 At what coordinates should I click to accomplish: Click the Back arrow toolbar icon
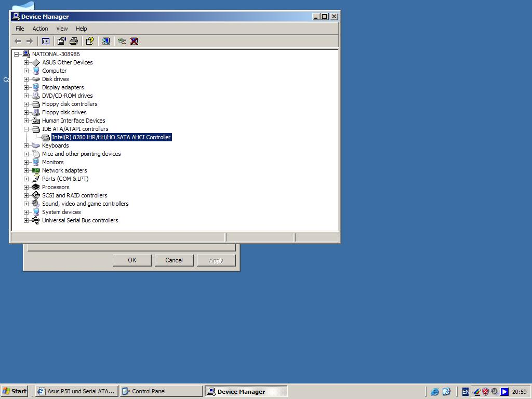[x=18, y=42]
